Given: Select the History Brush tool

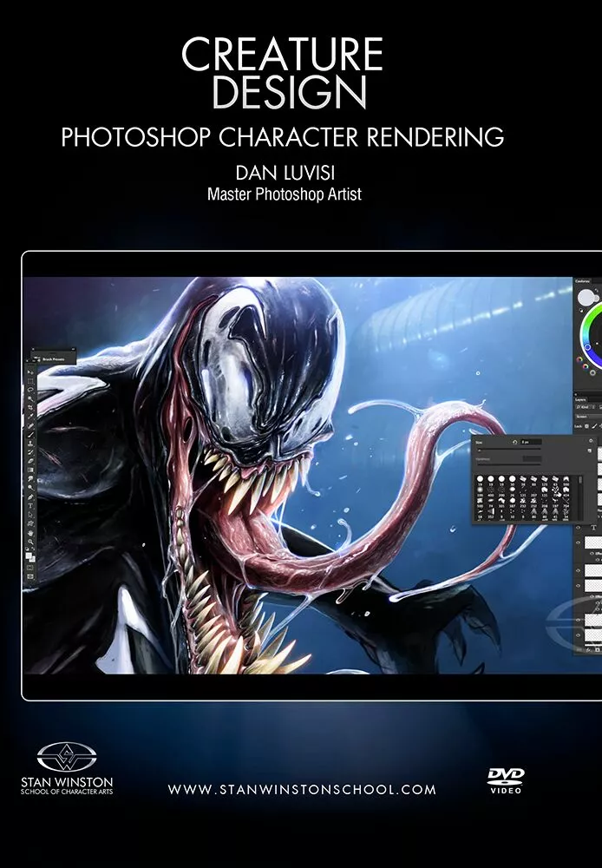Looking at the screenshot, I should coord(30,451).
